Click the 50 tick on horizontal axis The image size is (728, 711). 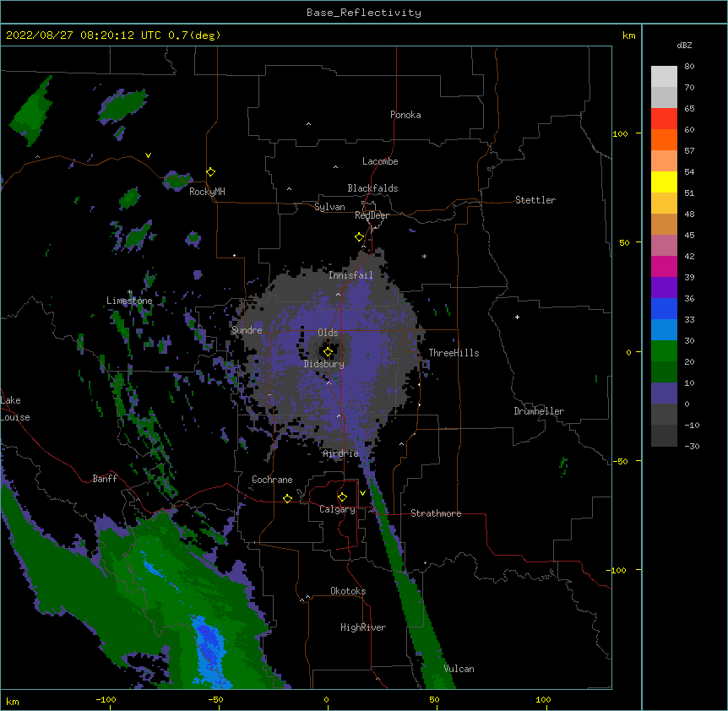tap(434, 699)
